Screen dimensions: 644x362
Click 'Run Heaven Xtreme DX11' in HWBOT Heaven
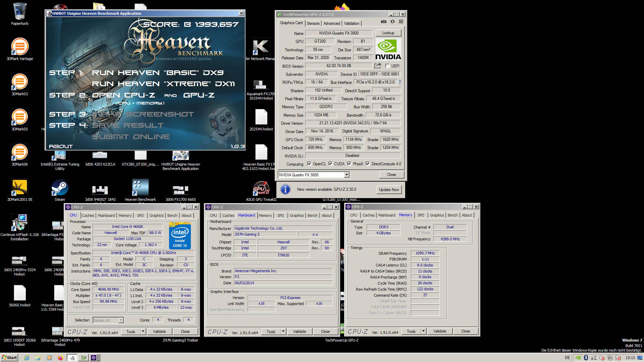click(163, 84)
